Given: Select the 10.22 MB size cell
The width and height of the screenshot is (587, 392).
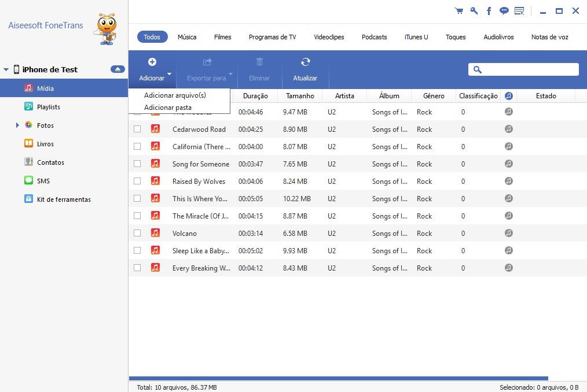Looking at the screenshot, I should 297,199.
